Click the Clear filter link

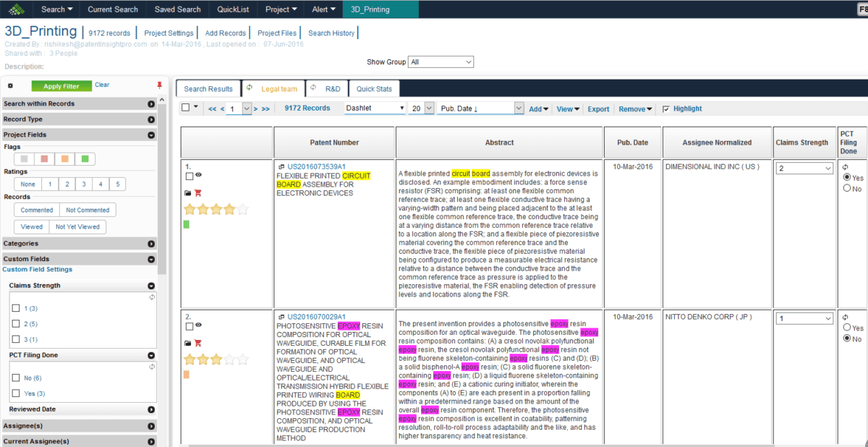[x=102, y=85]
